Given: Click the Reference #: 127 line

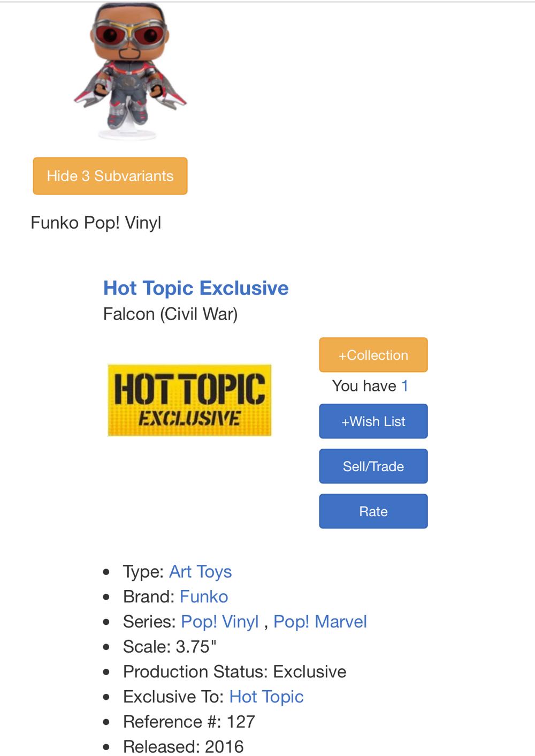Looking at the screenshot, I should click(x=189, y=722).
